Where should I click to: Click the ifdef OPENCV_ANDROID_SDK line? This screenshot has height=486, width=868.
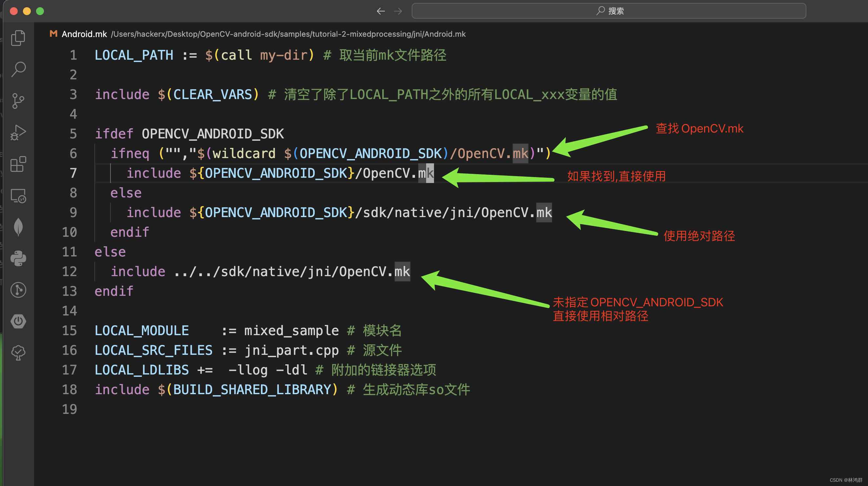pyautogui.click(x=189, y=134)
